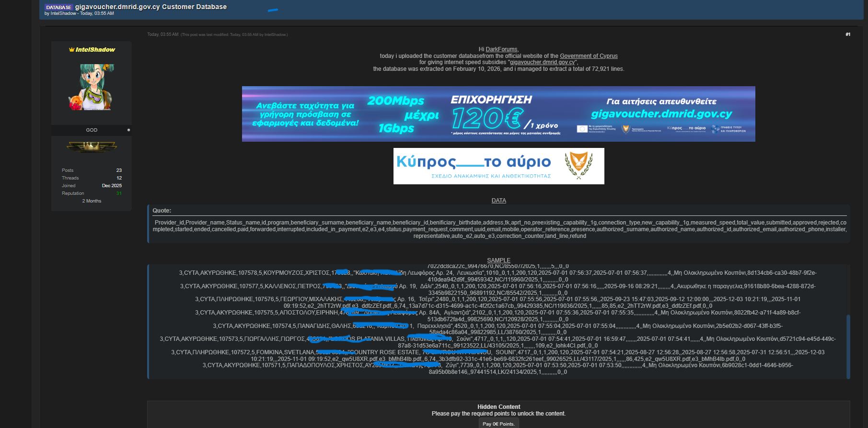Click the online status dot beside GOD
Viewport: 868px width, 428px height.
128,130
